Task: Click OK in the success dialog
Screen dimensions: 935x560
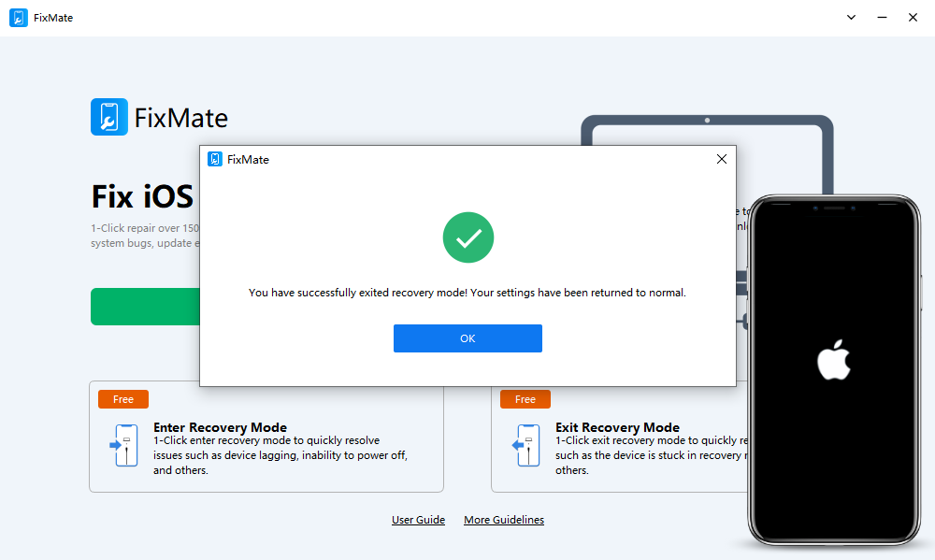Action: pyautogui.click(x=467, y=338)
